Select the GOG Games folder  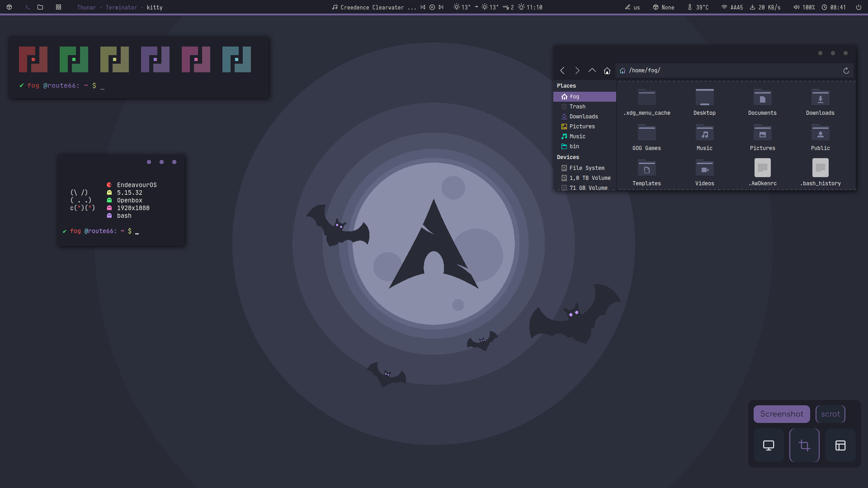point(647,138)
